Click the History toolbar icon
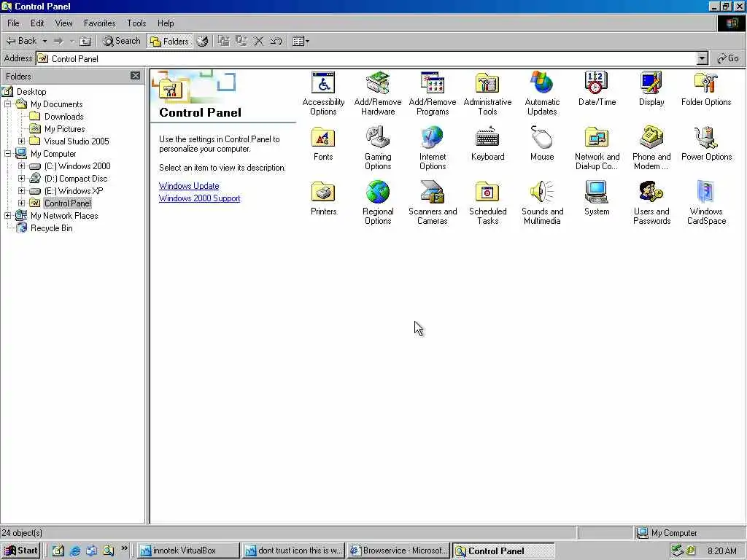Image resolution: width=747 pixels, height=560 pixels. click(x=203, y=41)
